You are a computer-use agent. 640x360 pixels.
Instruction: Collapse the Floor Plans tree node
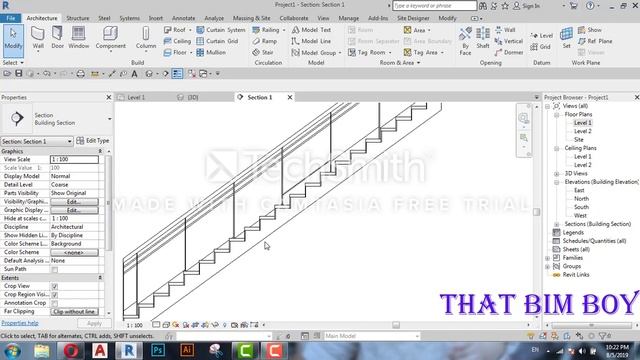click(556, 115)
